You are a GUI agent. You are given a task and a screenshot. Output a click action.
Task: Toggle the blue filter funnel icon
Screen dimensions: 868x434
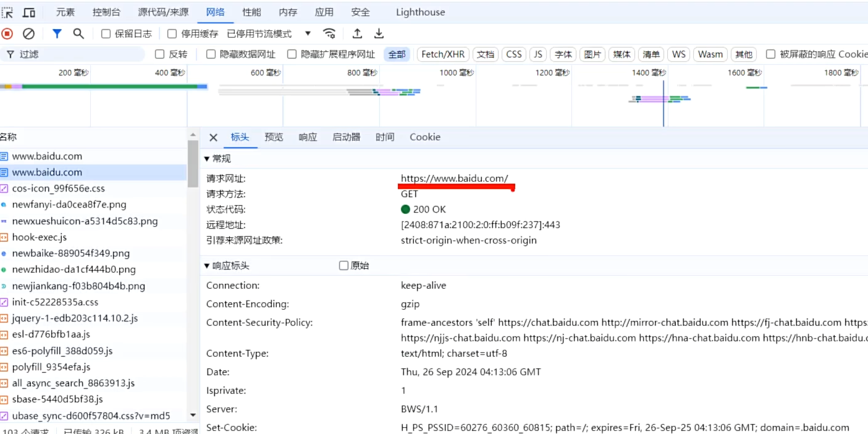[57, 34]
